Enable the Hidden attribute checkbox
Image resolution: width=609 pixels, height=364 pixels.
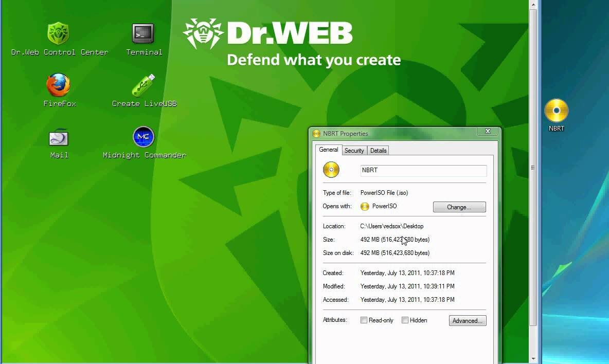pos(405,320)
